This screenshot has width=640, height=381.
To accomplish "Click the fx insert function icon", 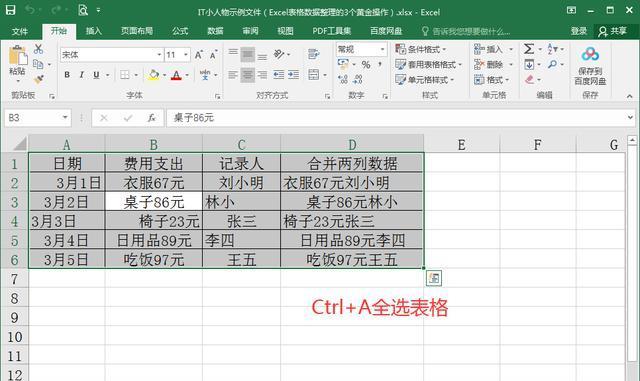I will [x=151, y=118].
